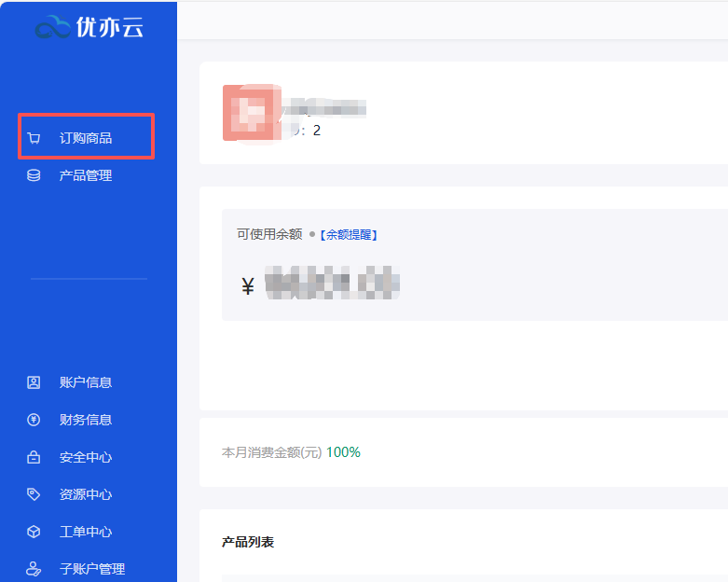Viewport: 728px width, 582px height.
Task: Click the tag icon beside 资源中心
Action: [34, 494]
